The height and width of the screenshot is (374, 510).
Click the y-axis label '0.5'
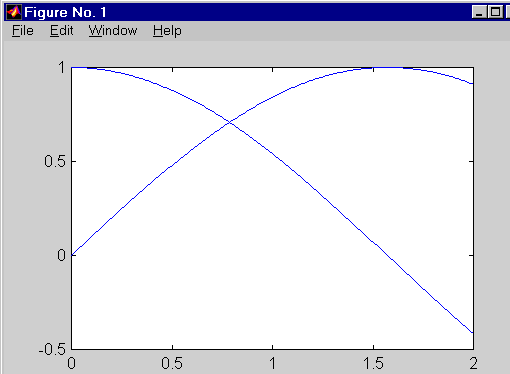(x=55, y=162)
